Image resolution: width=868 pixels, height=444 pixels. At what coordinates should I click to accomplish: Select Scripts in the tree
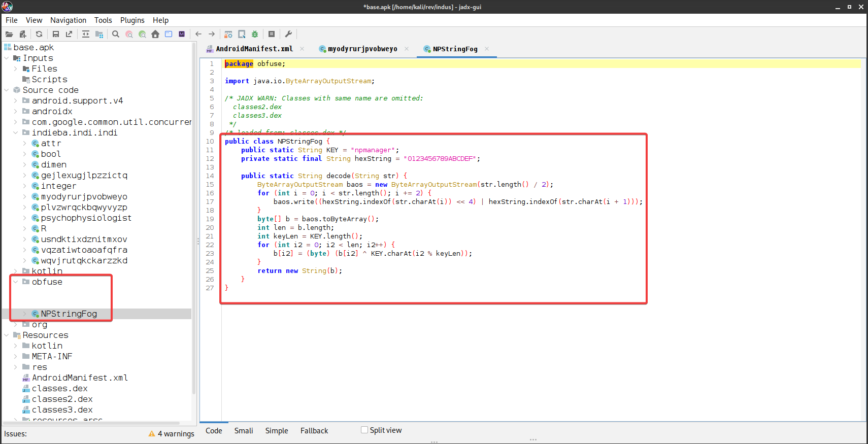click(x=49, y=80)
